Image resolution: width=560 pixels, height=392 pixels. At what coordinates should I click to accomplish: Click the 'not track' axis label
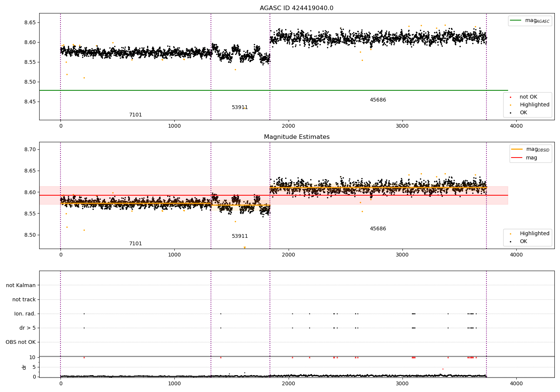click(24, 300)
